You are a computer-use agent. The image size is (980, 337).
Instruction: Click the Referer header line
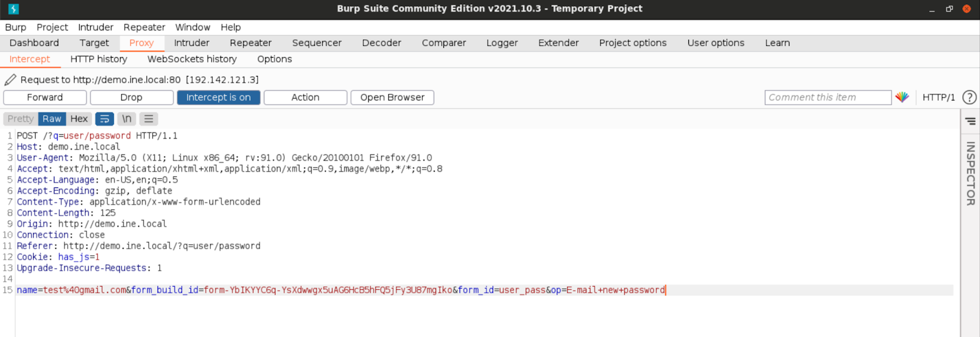click(138, 246)
